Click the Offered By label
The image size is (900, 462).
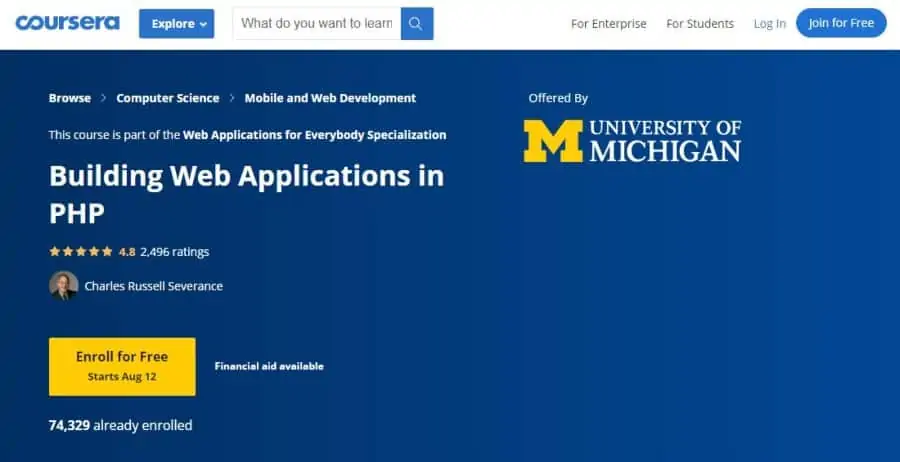point(558,98)
